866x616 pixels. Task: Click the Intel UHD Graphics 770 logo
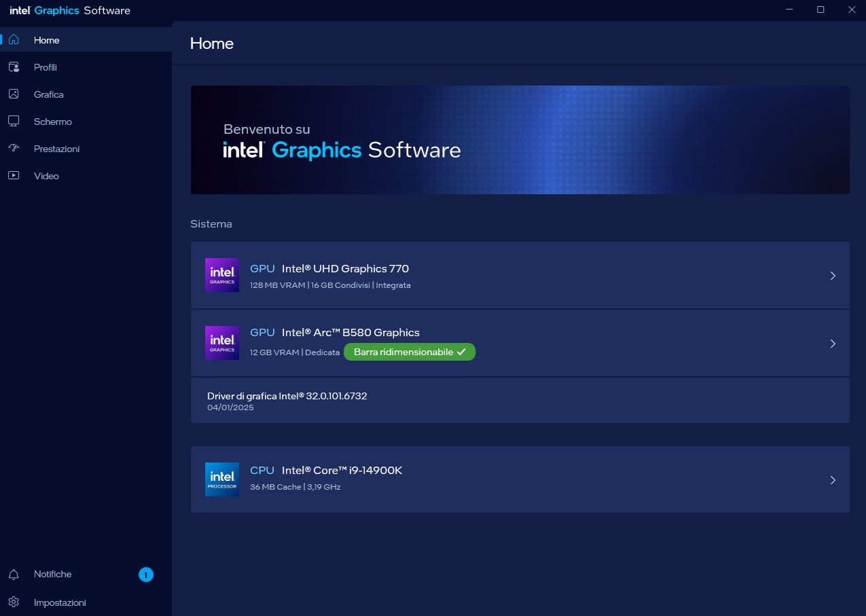222,275
